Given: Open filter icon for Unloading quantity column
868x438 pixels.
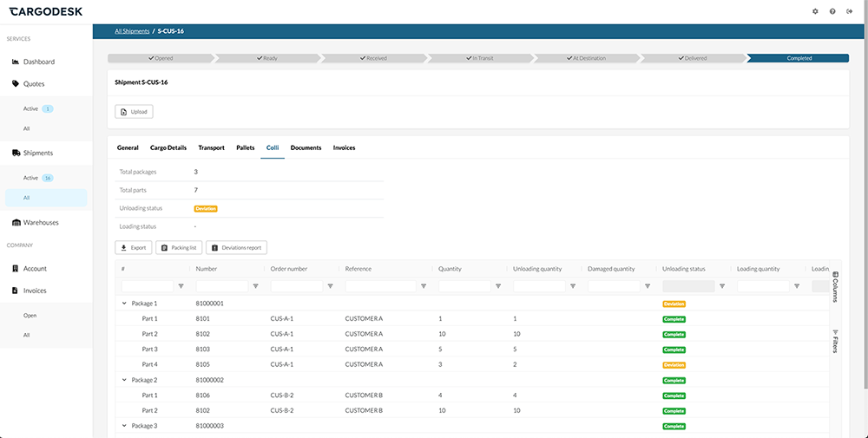Looking at the screenshot, I should [x=573, y=286].
